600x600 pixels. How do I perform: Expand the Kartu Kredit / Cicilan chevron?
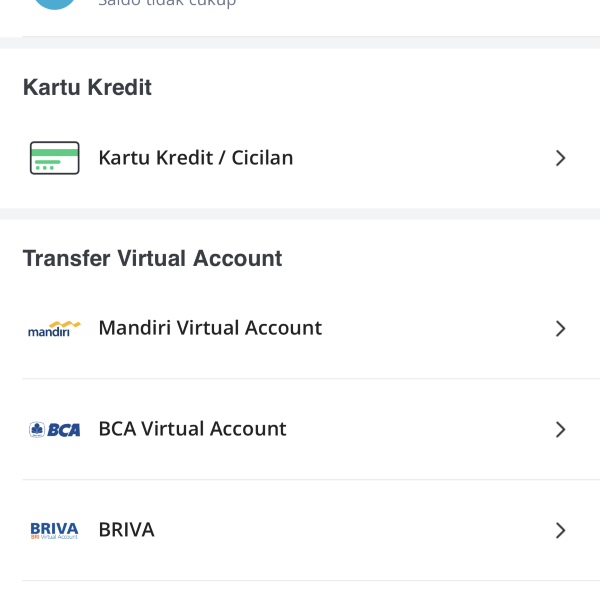pyautogui.click(x=560, y=158)
